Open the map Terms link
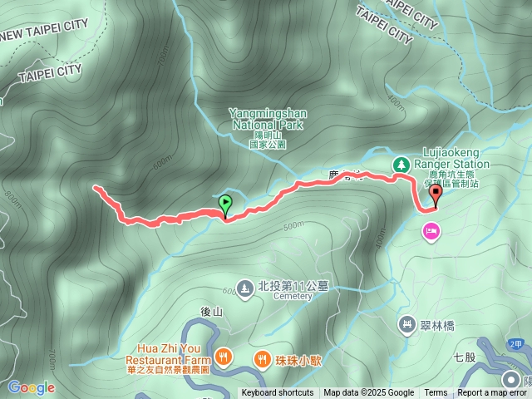The width and height of the screenshot is (532, 399). (436, 393)
